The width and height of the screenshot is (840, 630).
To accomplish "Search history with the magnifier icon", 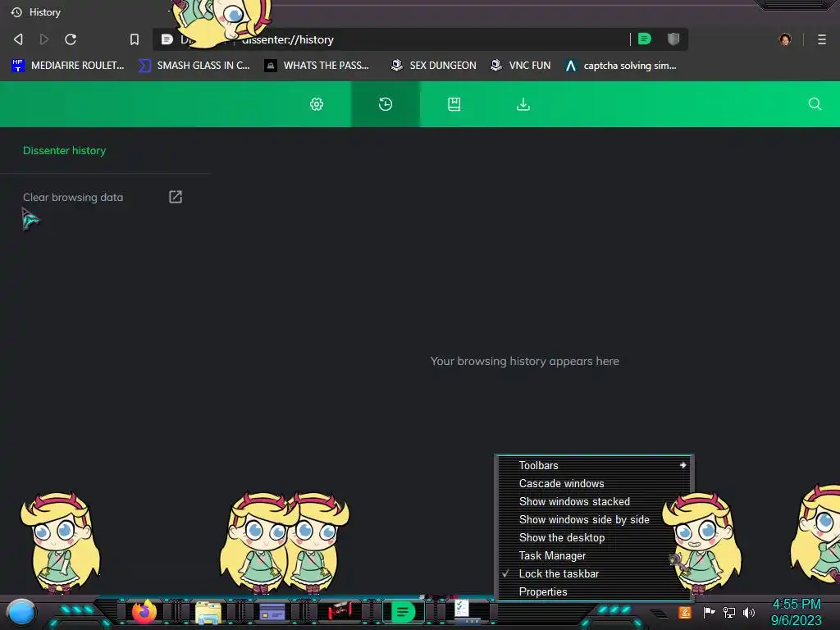I will pyautogui.click(x=815, y=104).
